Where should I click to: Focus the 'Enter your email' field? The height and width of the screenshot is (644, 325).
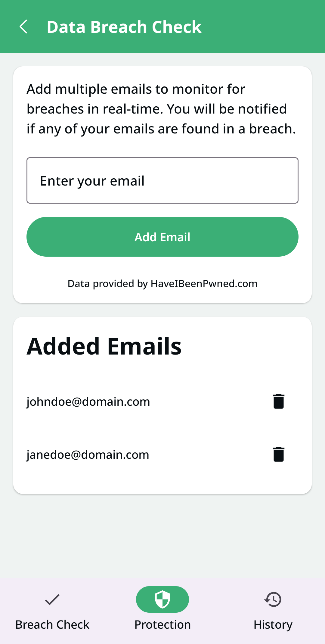(x=162, y=180)
